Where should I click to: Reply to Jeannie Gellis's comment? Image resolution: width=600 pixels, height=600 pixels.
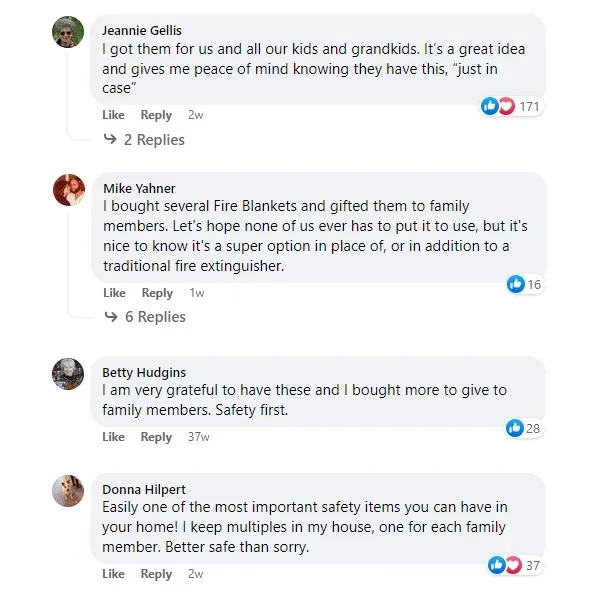[x=156, y=115]
